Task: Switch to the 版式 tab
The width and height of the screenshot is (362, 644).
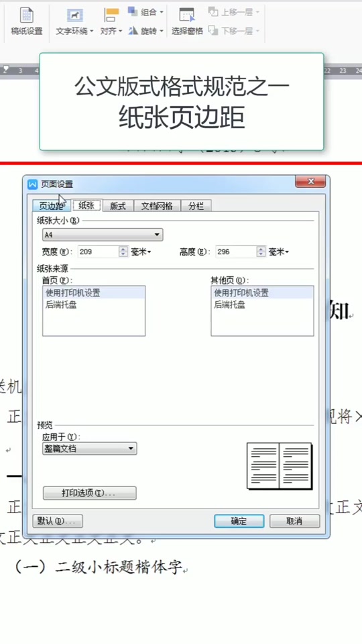Action: (118, 206)
